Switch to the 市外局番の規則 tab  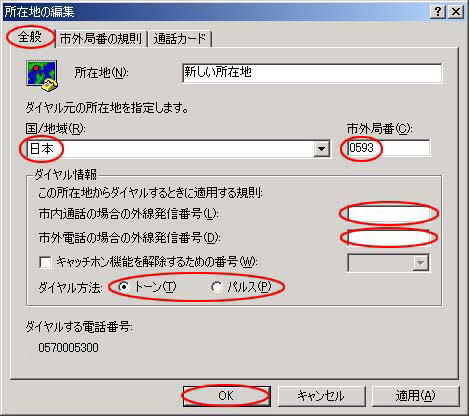pos(101,39)
